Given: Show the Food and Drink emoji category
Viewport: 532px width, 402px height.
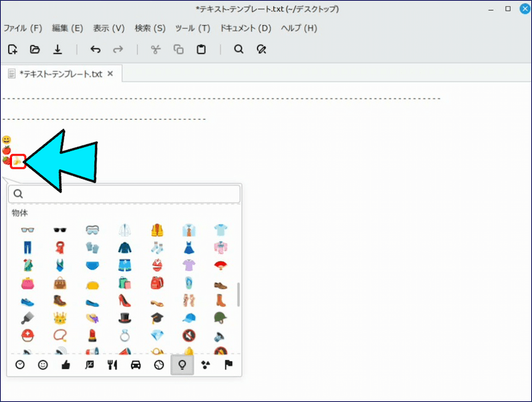Looking at the screenshot, I should pyautogui.click(x=112, y=365).
